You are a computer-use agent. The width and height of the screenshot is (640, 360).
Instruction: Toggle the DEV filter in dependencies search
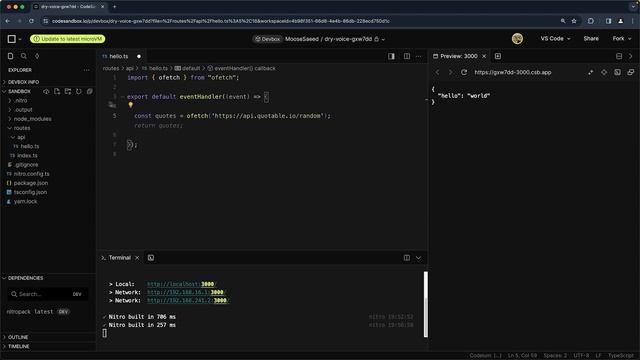pyautogui.click(x=77, y=294)
